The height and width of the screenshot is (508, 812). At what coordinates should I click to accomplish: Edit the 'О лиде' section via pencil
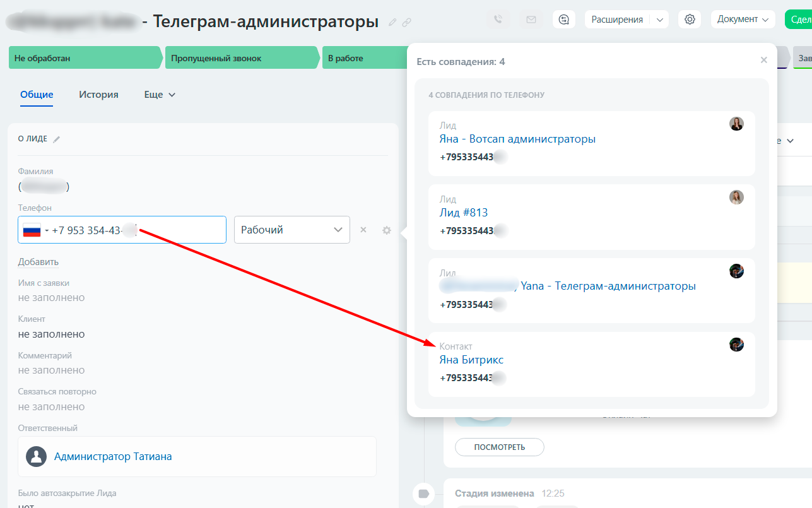pyautogui.click(x=57, y=139)
